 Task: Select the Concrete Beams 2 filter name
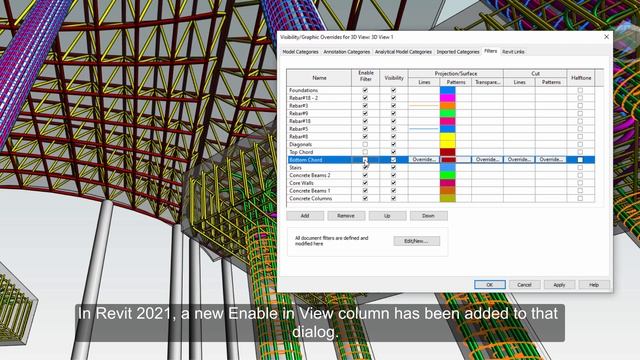[310, 175]
